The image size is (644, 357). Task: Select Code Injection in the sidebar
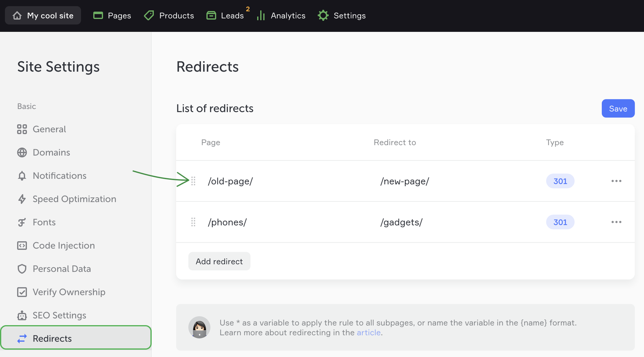point(63,246)
